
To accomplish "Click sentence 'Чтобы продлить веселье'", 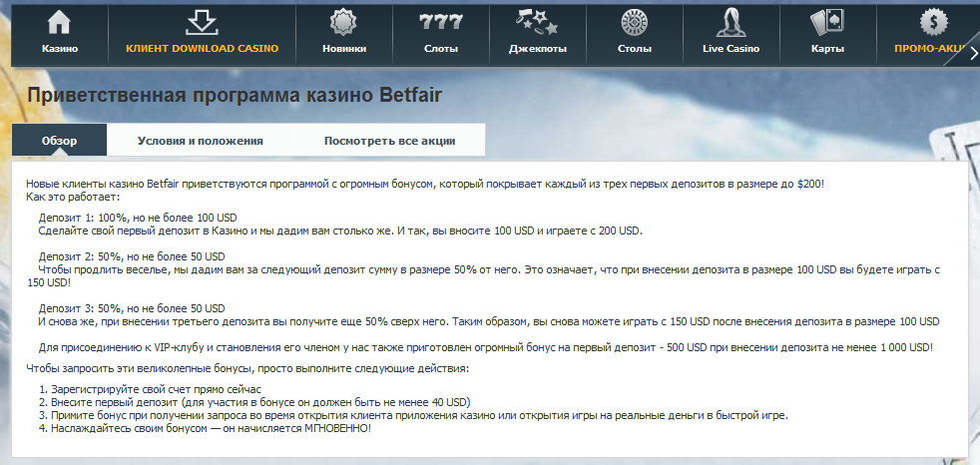I will pyautogui.click(x=483, y=276).
